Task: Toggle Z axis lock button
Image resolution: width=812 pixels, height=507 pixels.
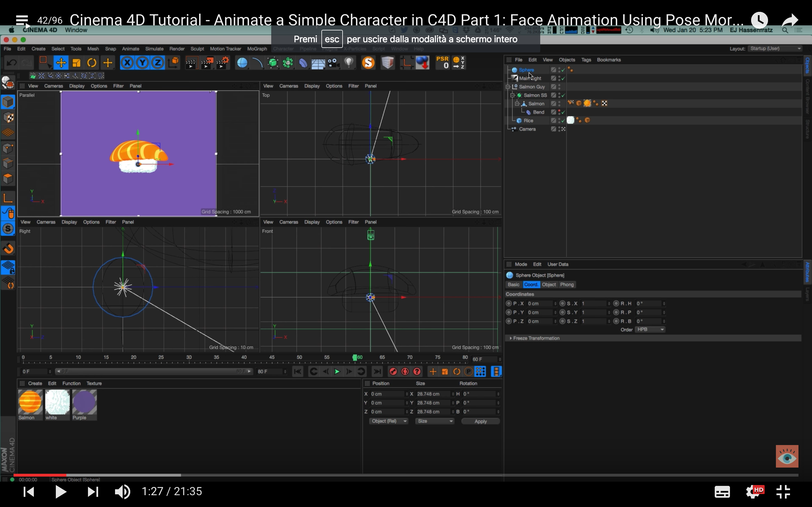Action: click(158, 63)
